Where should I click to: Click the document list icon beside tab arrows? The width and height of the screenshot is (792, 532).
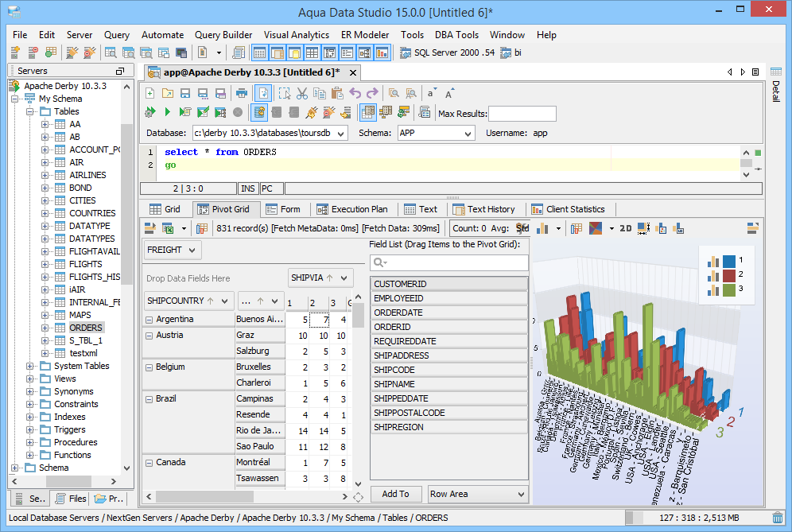pos(755,72)
